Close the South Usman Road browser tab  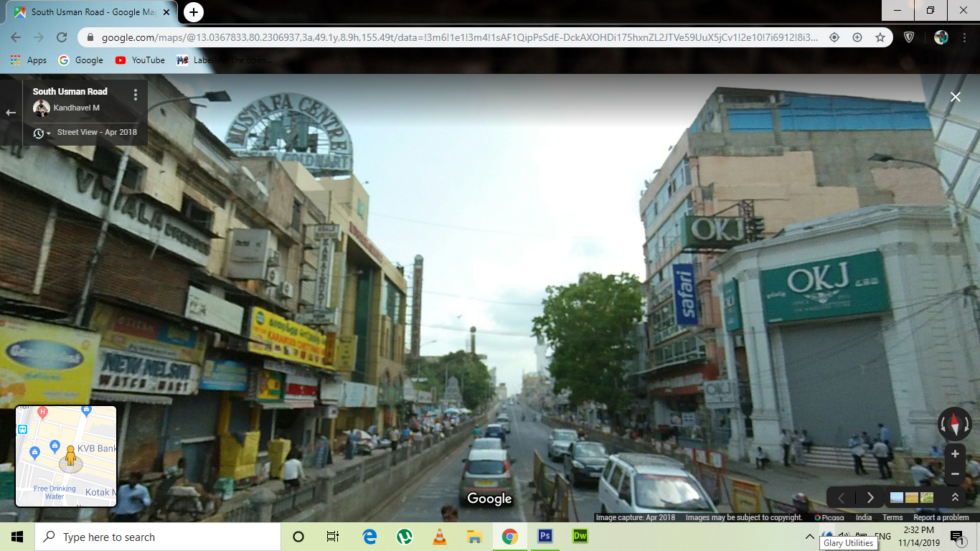[166, 12]
